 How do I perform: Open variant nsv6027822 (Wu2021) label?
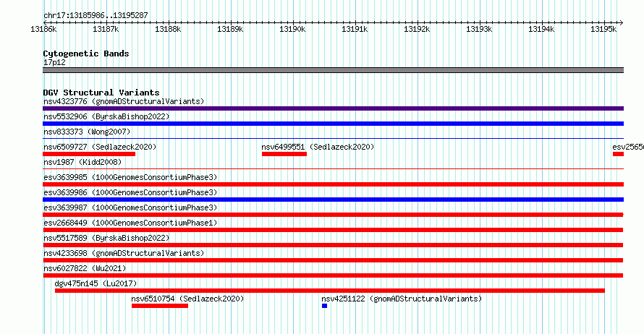85,269
